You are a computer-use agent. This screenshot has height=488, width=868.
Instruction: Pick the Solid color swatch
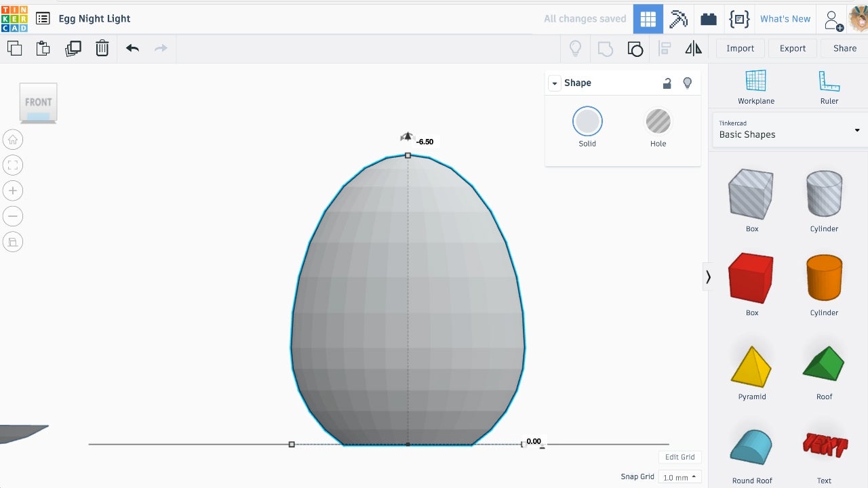[x=587, y=122]
